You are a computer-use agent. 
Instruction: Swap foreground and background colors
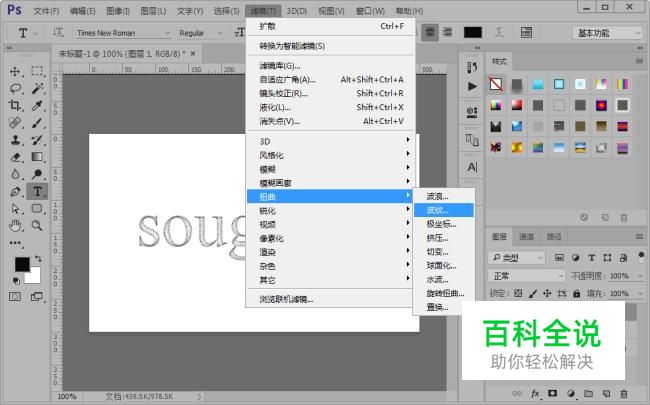[x=38, y=259]
